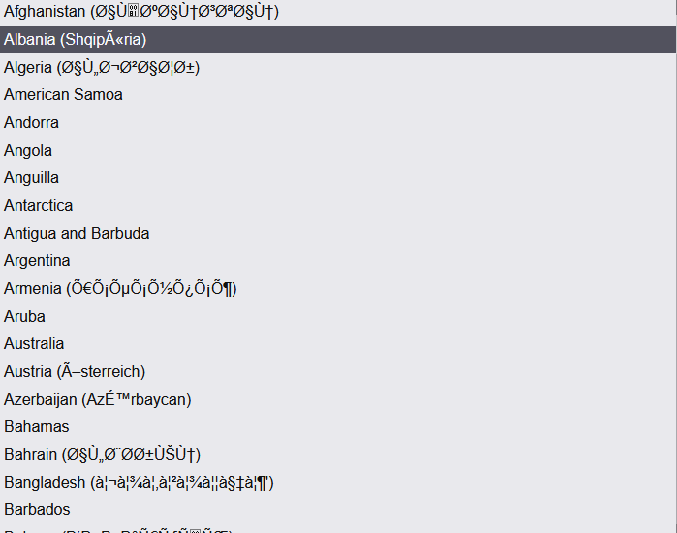
Task: Select Afghanistan from the country list
Action: pyautogui.click(x=338, y=12)
